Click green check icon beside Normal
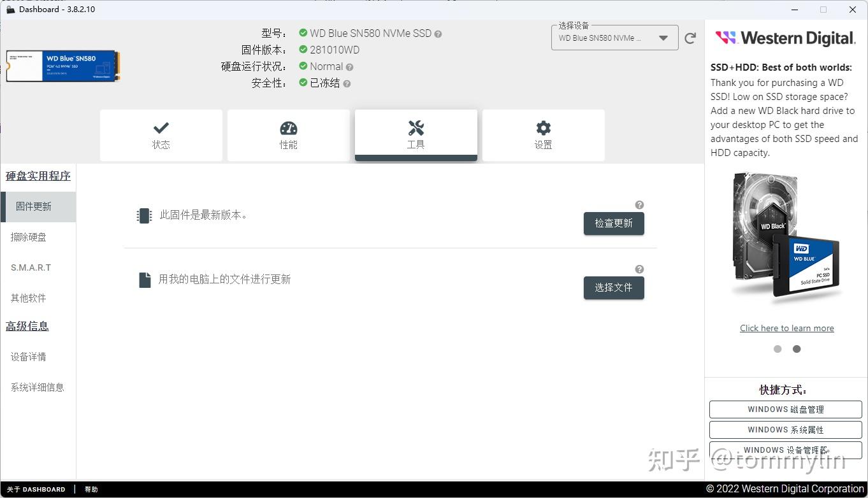This screenshot has width=868, height=498. [x=303, y=66]
